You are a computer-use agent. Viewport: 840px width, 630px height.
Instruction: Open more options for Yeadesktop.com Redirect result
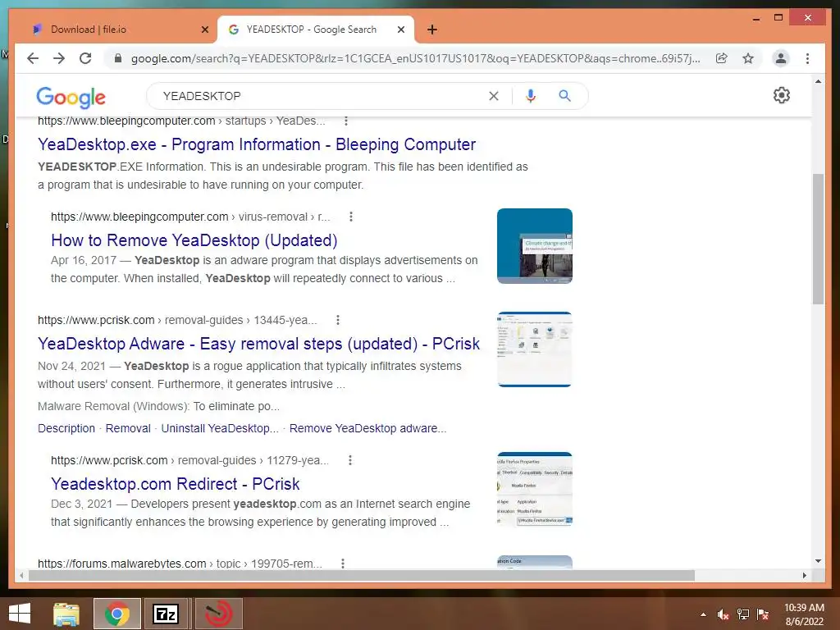349,460
